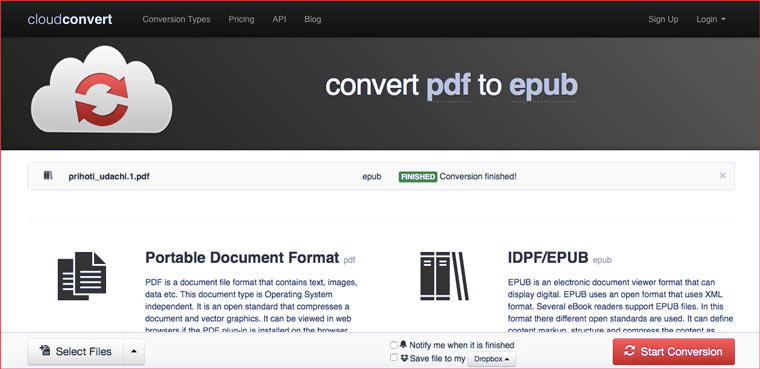Click the Dropbox icon beside Save file
Screen dimensions: 760x369
click(404, 358)
